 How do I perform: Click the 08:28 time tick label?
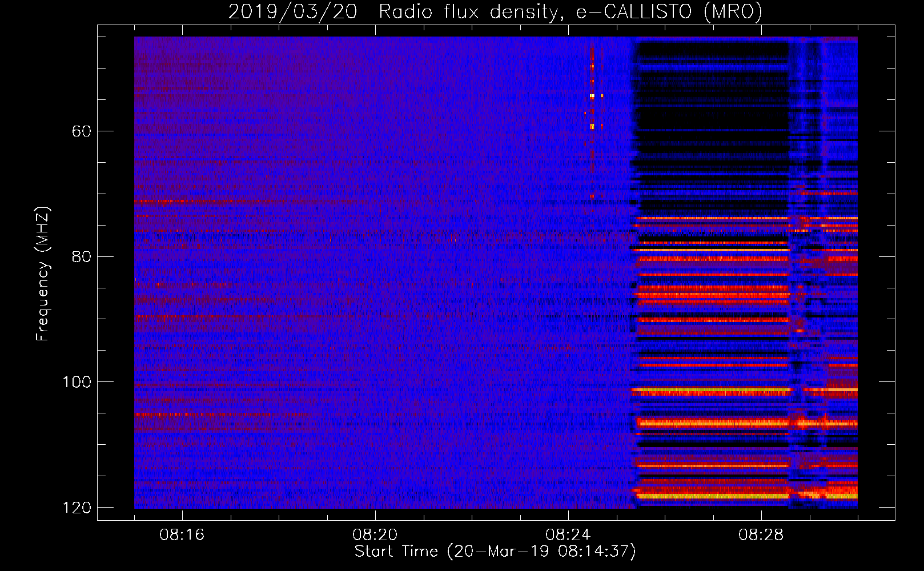[761, 535]
